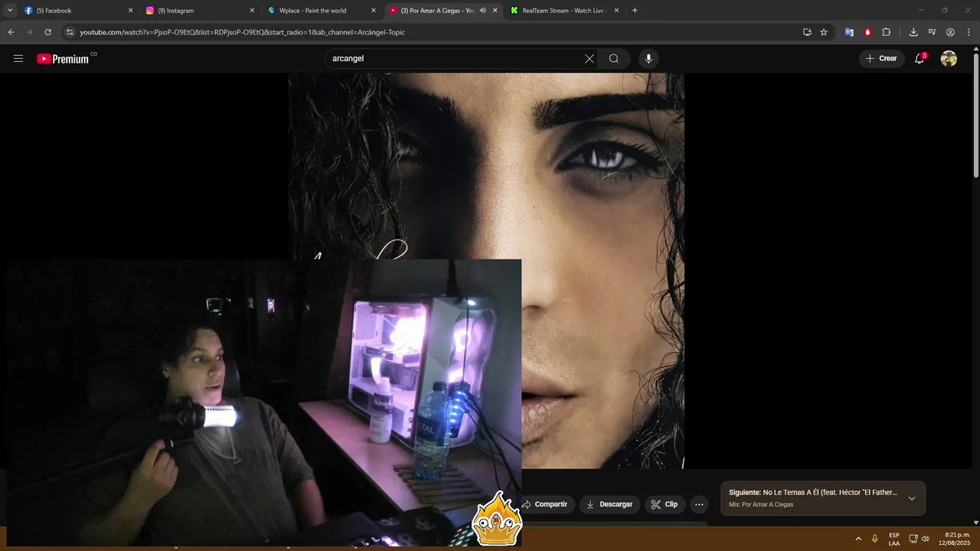This screenshot has width=980, height=551.
Task: Click the Crear button
Action: tap(881, 59)
